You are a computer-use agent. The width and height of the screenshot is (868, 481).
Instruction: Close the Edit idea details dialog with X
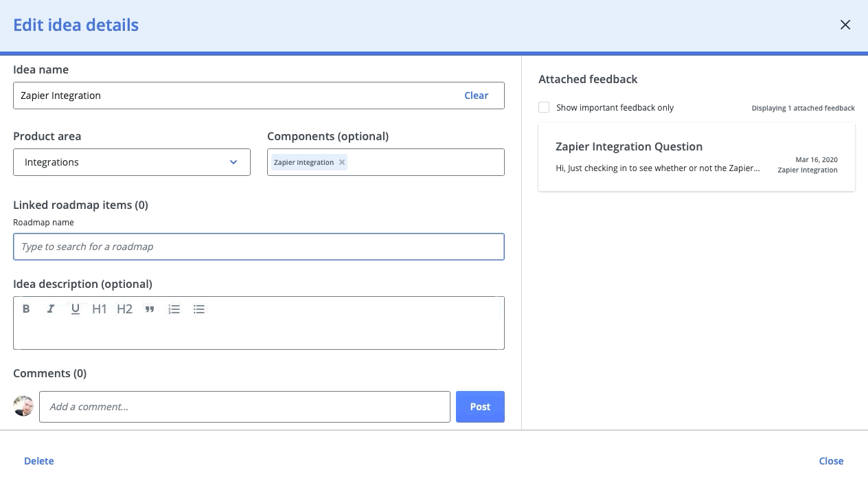(x=845, y=25)
